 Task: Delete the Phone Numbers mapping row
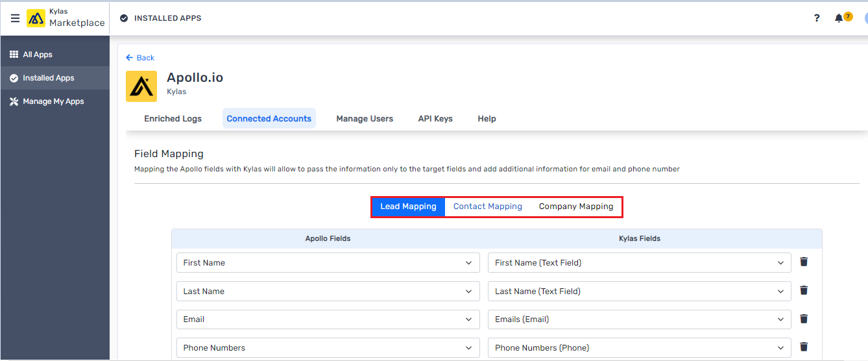(804, 347)
